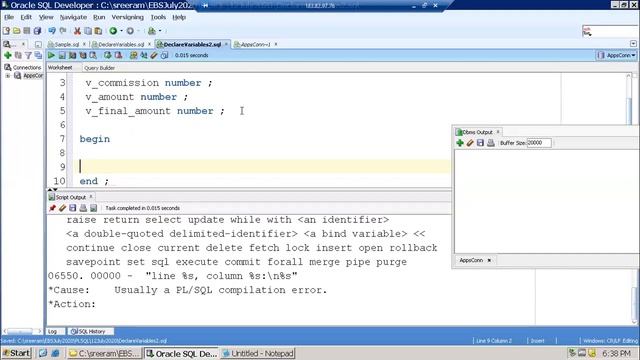
Task: Click the Save icon in main toolbar
Action: click(27, 31)
